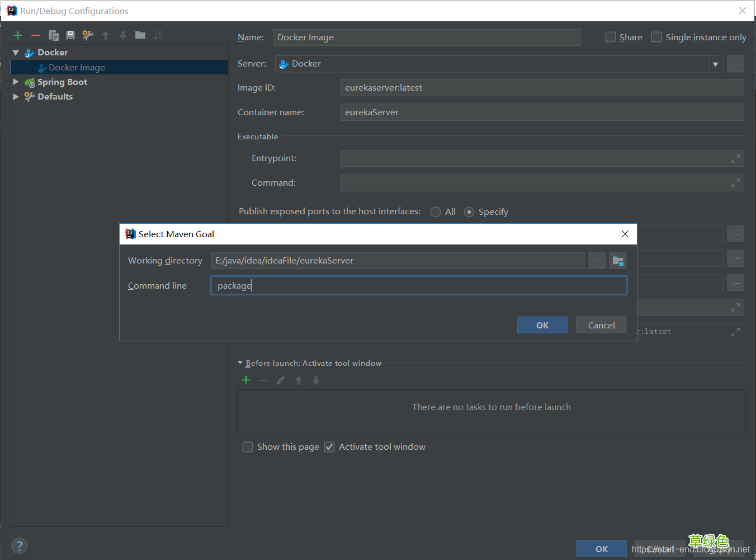Expand the Command field editor
Image resolution: width=756 pixels, height=560 pixels.
click(x=735, y=182)
